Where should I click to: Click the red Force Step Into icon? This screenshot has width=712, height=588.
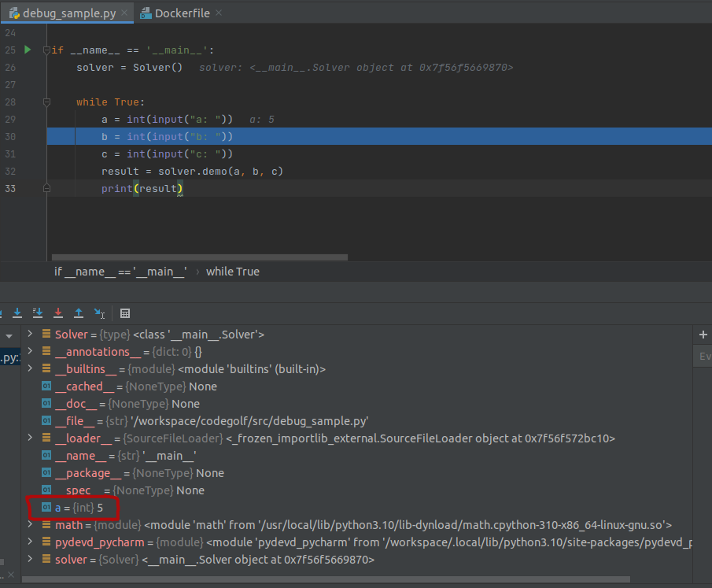[x=58, y=312]
